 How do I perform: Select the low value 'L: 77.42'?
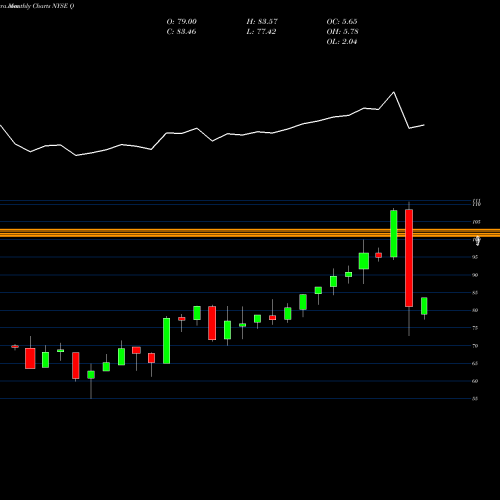click(x=261, y=32)
